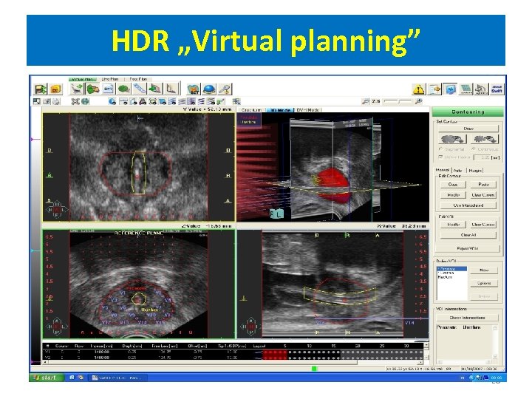The image size is (532, 399).
Task: Click the mm value input field
Action: pos(482,157)
